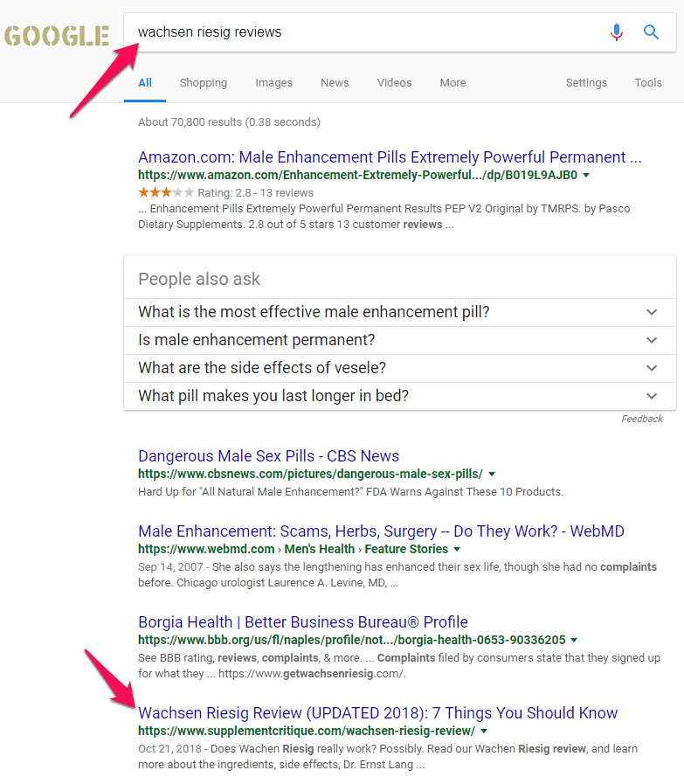The image size is (684, 784).
Task: Open the Dangerous Male Sex Pills CBS News result
Action: (x=268, y=456)
